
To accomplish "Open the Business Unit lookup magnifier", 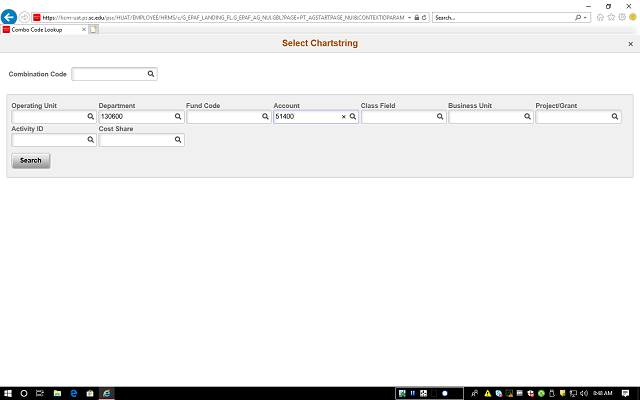I will (527, 116).
